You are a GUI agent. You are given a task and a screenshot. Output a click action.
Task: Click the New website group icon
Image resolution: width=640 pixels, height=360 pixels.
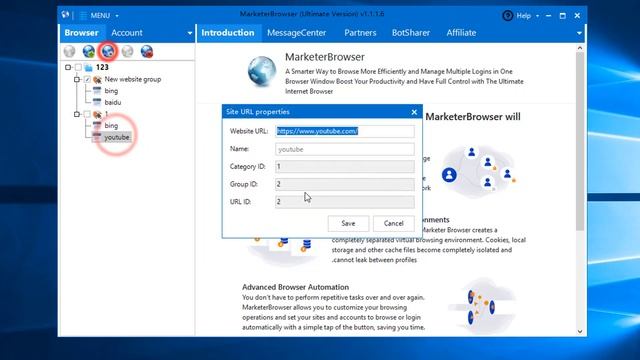(x=97, y=80)
